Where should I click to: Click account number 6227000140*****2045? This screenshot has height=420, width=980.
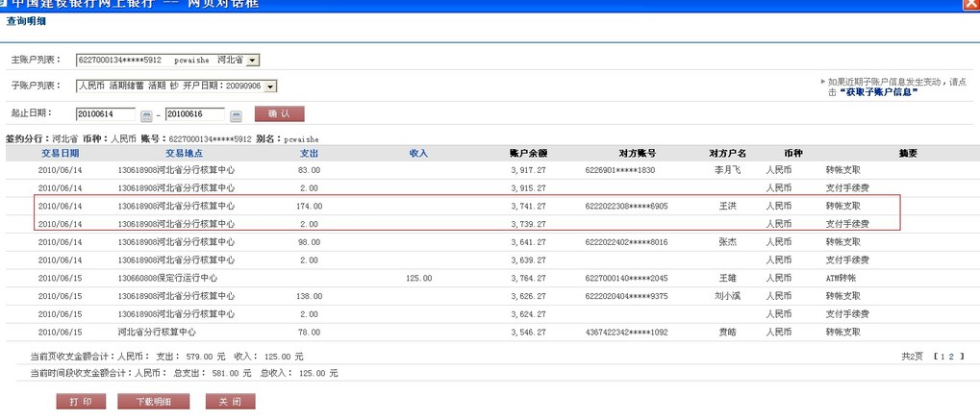coord(626,279)
